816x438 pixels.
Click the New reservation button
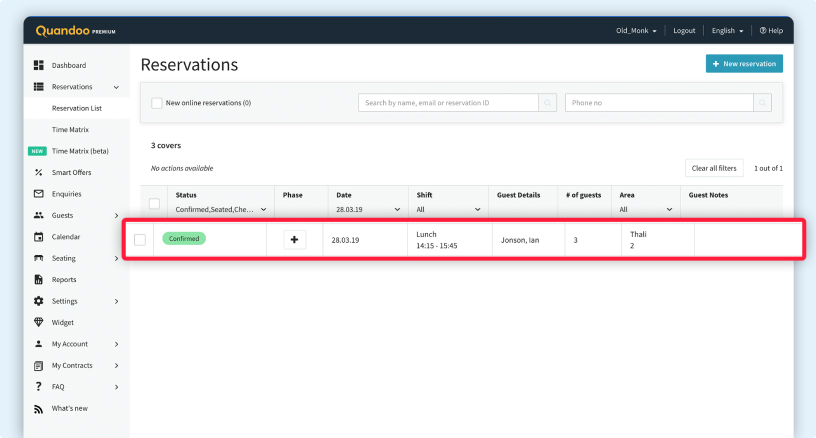pyautogui.click(x=743, y=64)
